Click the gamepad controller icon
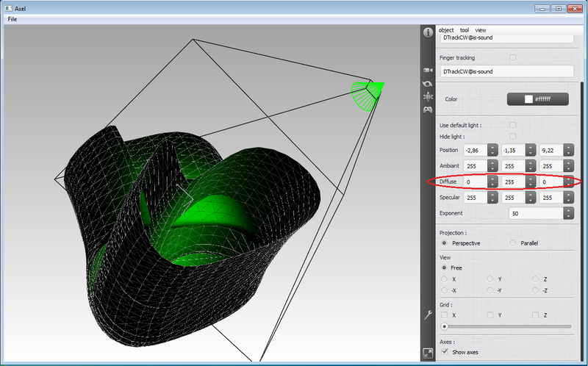The height and width of the screenshot is (366, 588). (x=428, y=110)
